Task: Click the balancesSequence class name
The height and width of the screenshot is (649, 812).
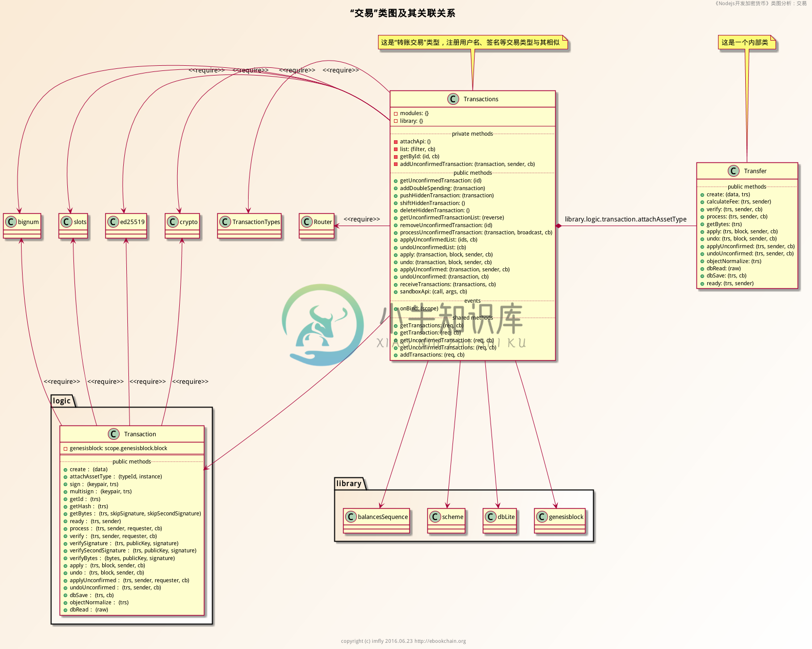Action: click(x=383, y=517)
